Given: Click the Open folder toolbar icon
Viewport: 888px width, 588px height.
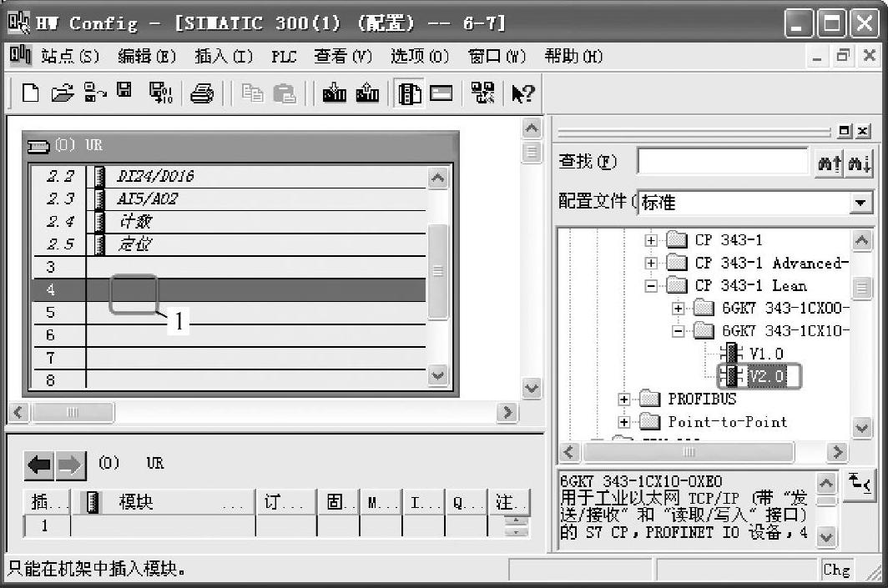Looking at the screenshot, I should 62,93.
